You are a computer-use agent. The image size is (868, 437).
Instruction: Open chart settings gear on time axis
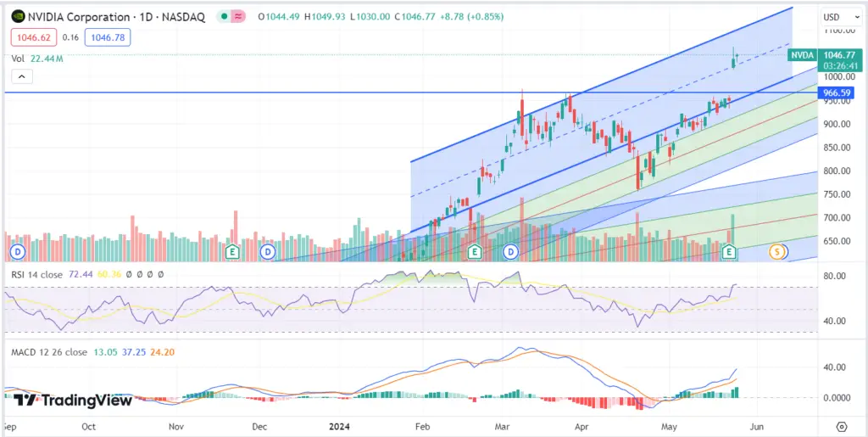coord(842,427)
